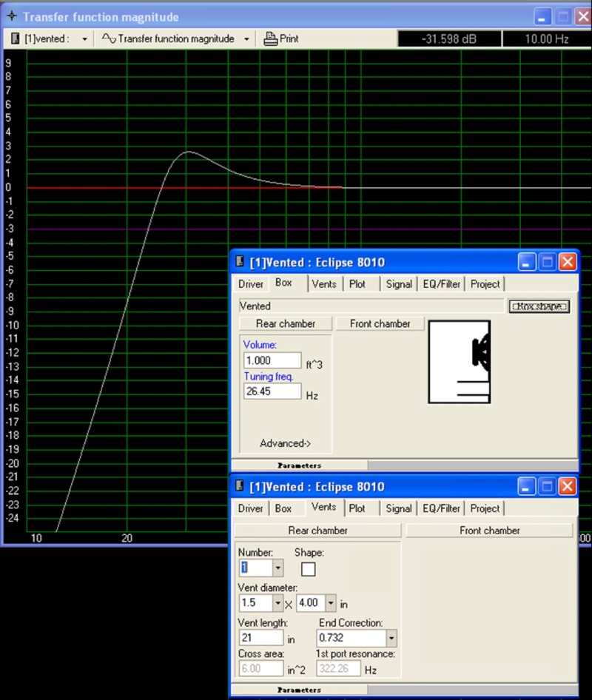The image size is (592, 700).
Task: Open the Signal tab in the Vents window
Action: (399, 508)
